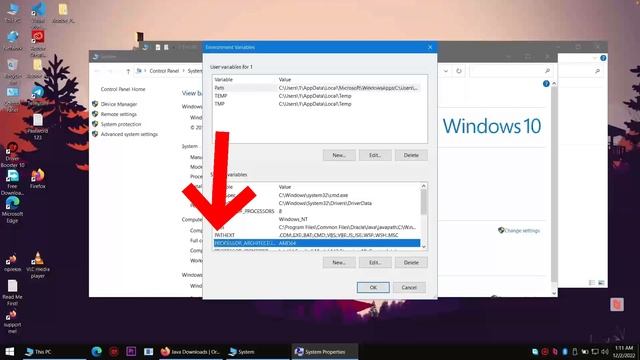Open the support me shortcut on the desktop
Viewport: 640px width, 360px height.
[x=12, y=322]
